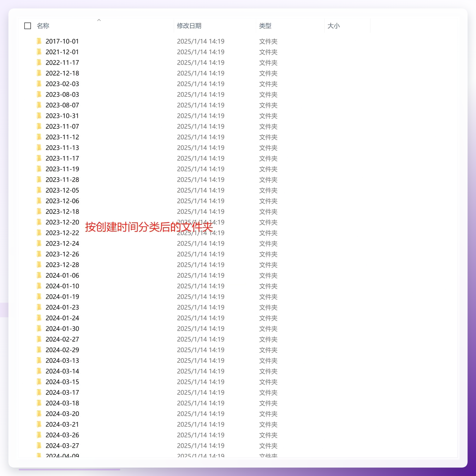Highlight the folder name 2024-03-27
The height and width of the screenshot is (476, 476).
(62, 446)
